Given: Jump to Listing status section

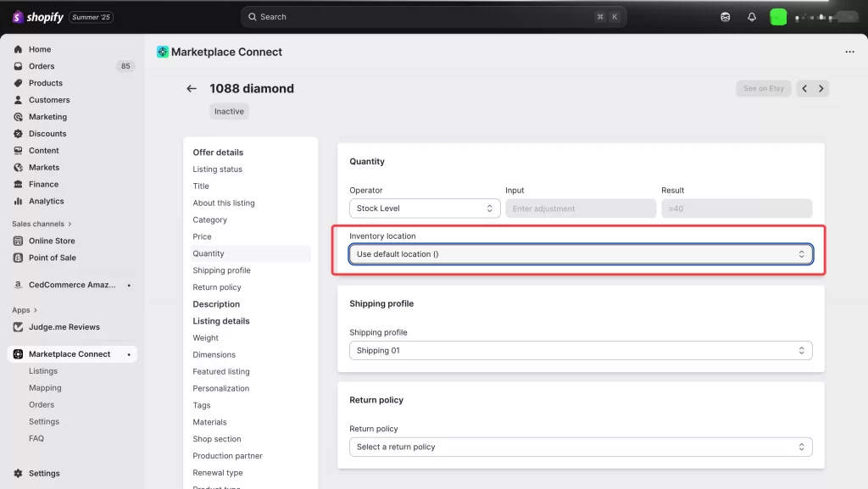Looking at the screenshot, I should click(218, 169).
